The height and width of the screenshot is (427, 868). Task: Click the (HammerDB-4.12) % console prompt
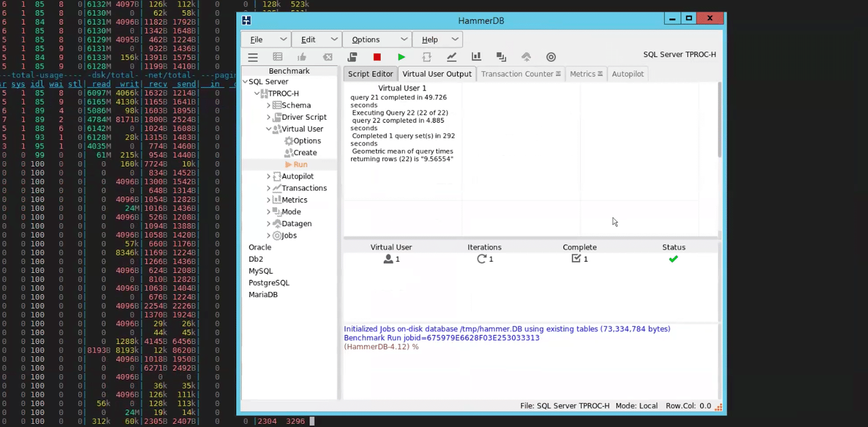(x=381, y=347)
